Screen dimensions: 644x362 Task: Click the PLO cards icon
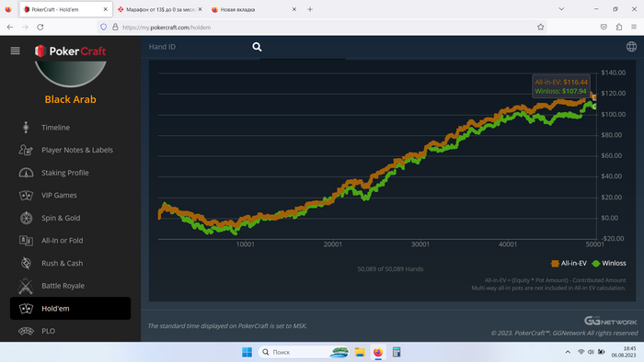pos(26,331)
